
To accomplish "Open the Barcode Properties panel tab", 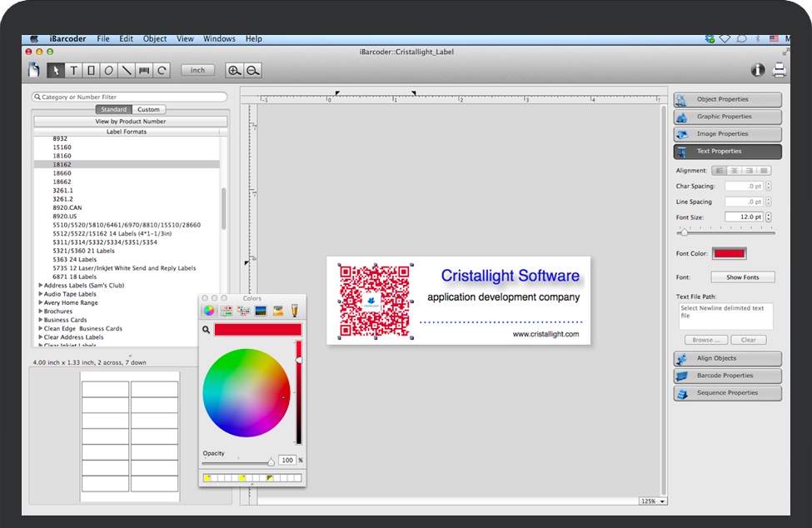I will coord(727,376).
